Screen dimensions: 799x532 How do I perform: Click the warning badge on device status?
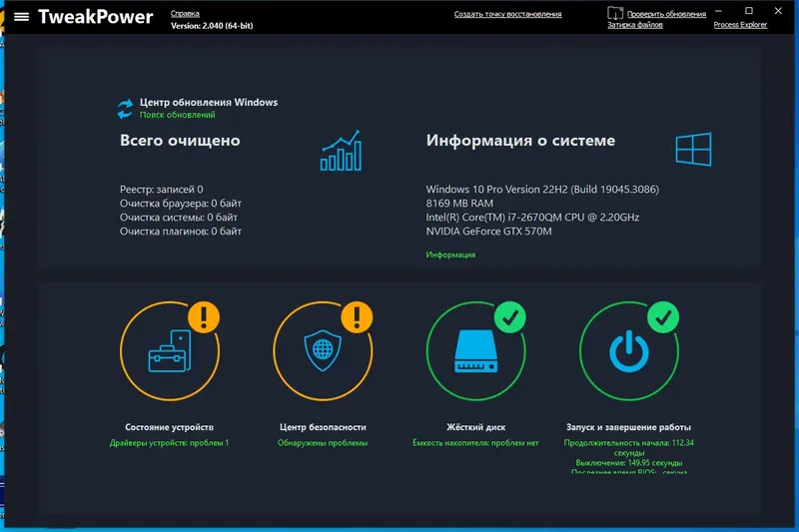(204, 317)
